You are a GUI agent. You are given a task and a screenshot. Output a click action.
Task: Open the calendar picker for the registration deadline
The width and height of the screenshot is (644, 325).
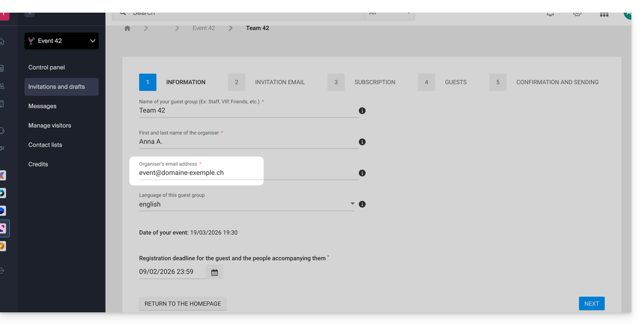pos(215,272)
